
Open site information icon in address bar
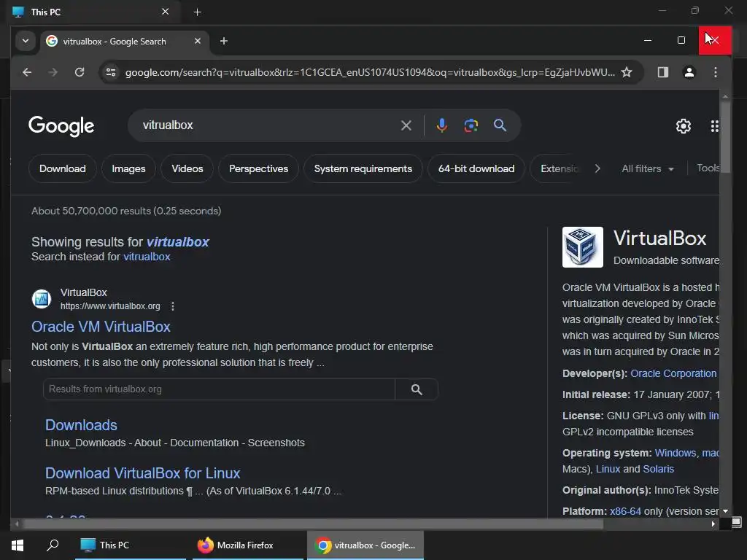coord(111,72)
